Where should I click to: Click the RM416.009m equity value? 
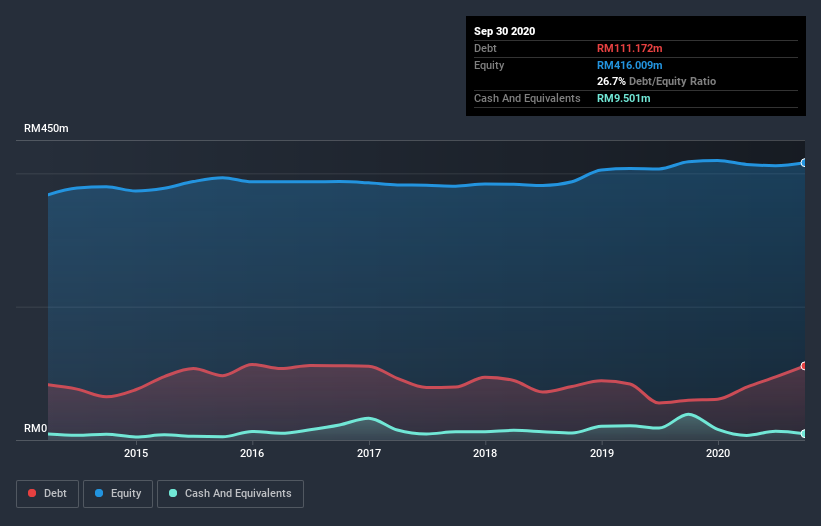[629, 65]
